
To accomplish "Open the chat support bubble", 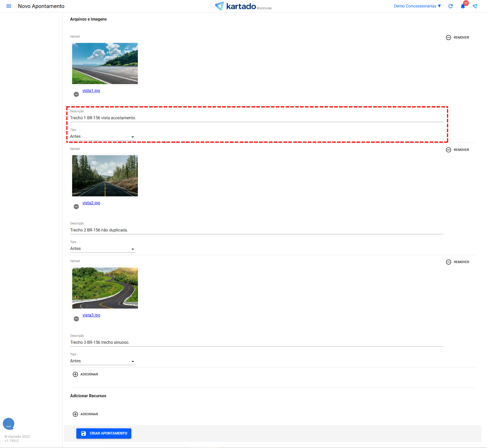I will 9,424.
